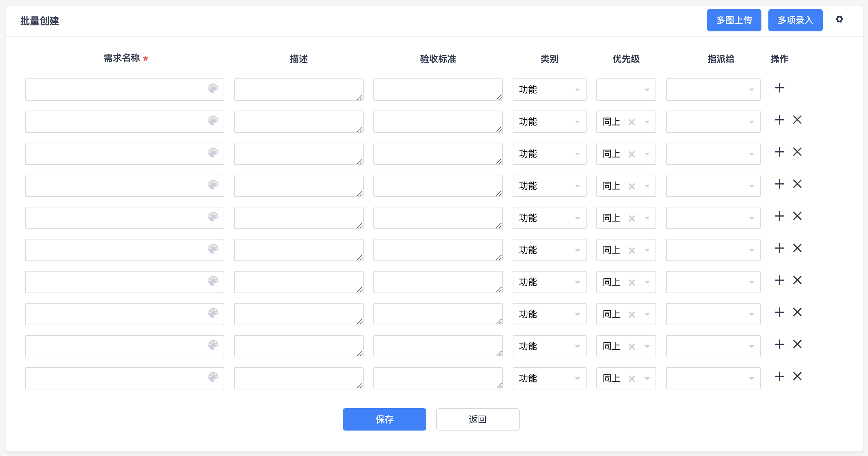Click the first row's 描述 text area
Screen dimensions: 868x456
(299, 90)
